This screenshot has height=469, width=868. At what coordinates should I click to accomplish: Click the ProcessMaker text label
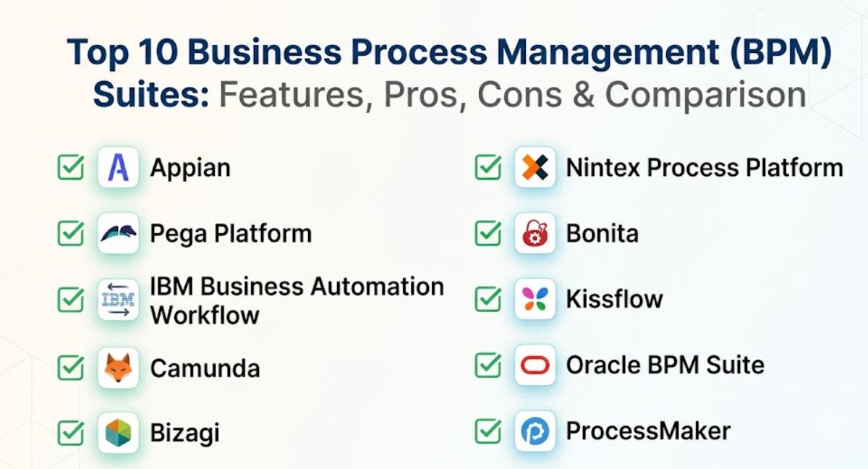click(648, 431)
